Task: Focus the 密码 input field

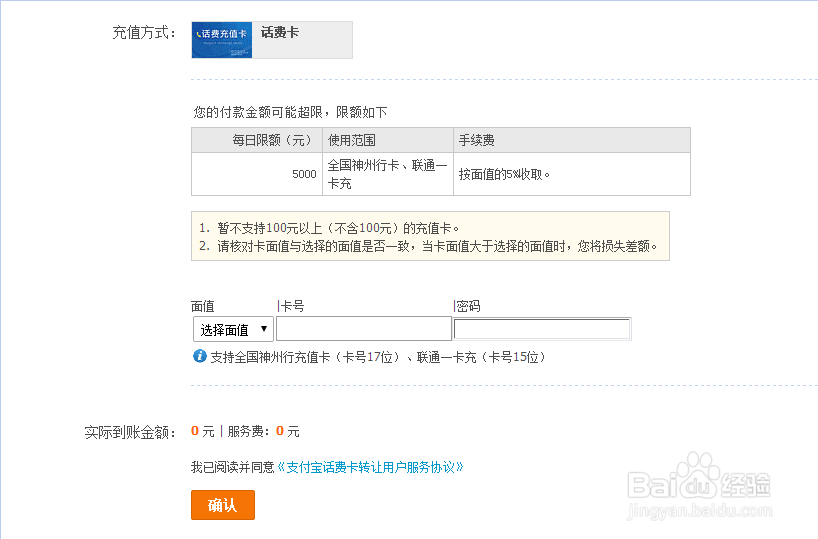Action: pyautogui.click(x=542, y=329)
